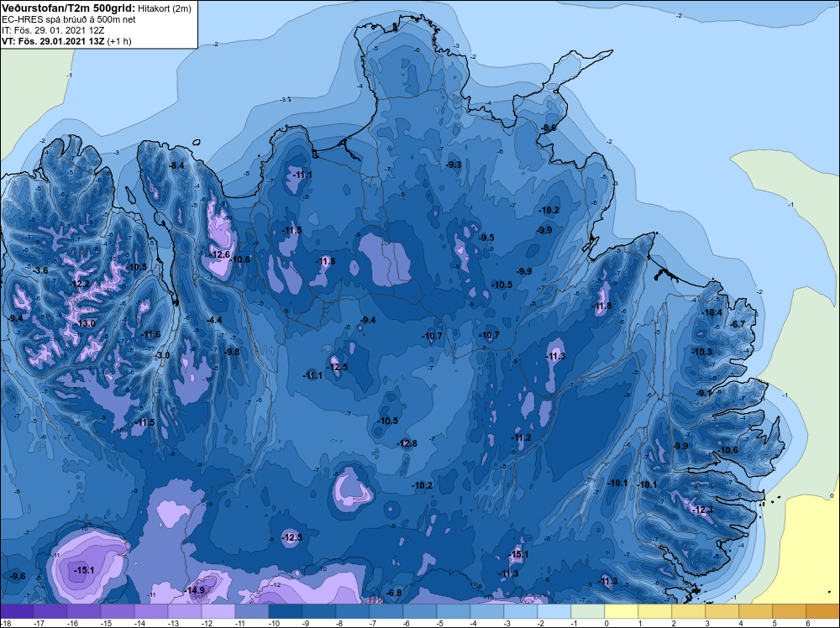Screen dimensions: 840x628
Task: Click the 'VT: Fös. 29.01.2021 13Z (+1 h)' line
Action: 66,40
